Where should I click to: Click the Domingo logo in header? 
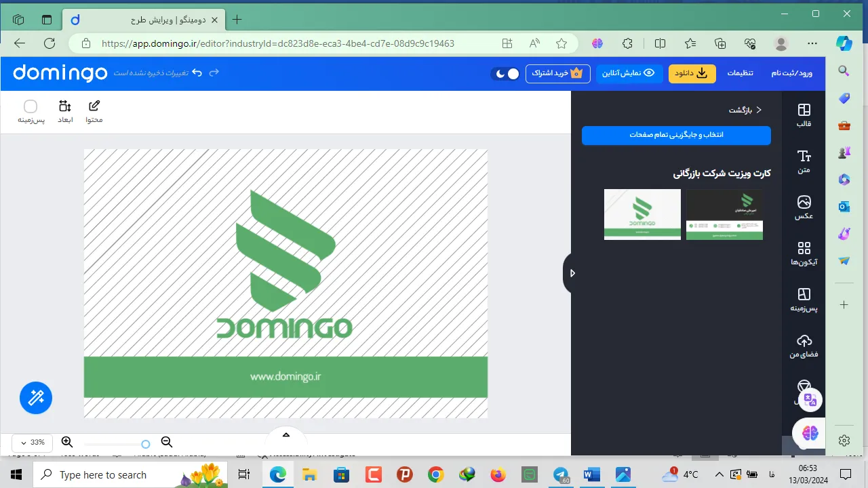coord(60,73)
